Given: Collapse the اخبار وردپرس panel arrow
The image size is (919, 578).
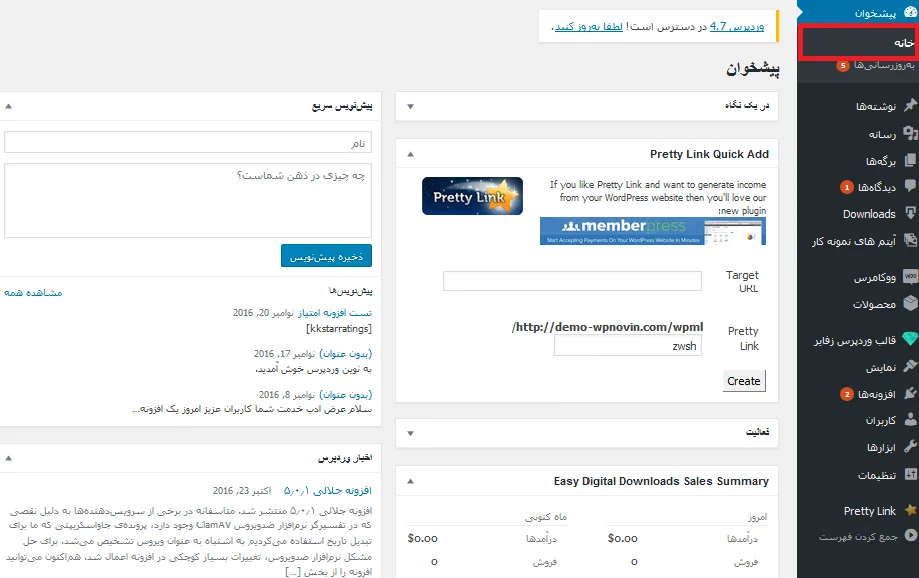Looking at the screenshot, I should pos(8,458).
